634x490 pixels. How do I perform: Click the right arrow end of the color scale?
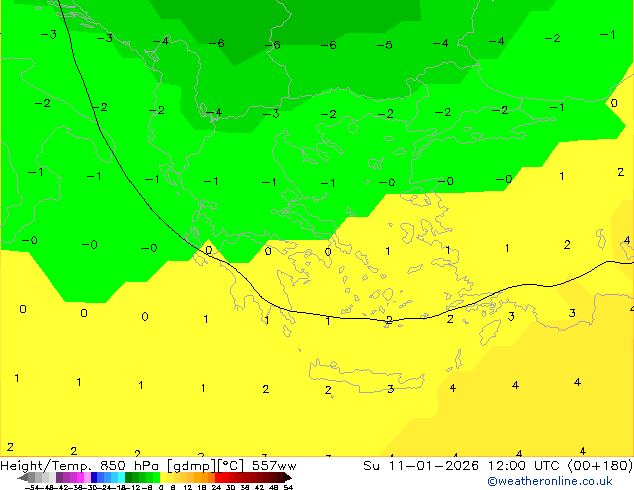click(288, 477)
